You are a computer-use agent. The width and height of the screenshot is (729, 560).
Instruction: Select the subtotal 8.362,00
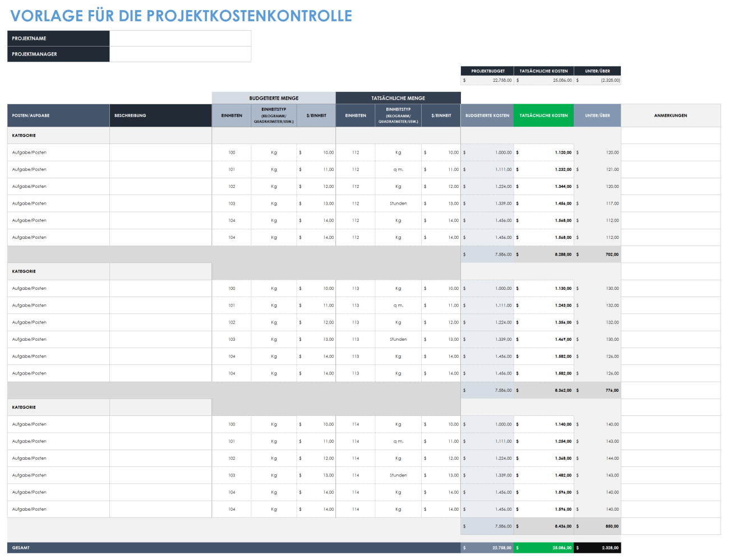543,390
